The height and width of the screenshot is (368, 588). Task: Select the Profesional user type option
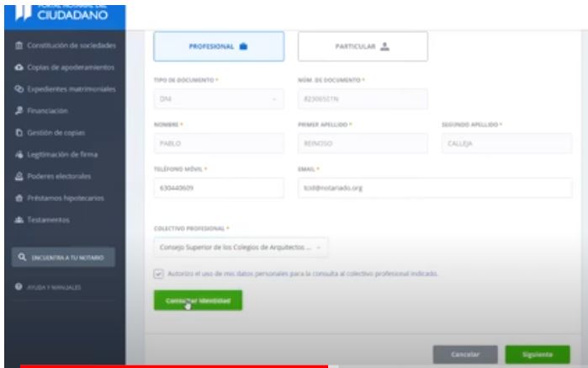pyautogui.click(x=218, y=47)
